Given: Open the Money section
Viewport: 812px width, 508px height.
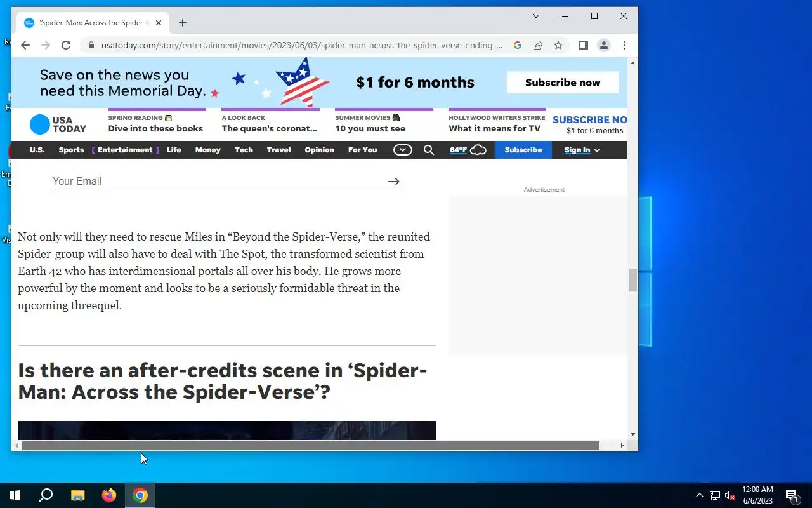Looking at the screenshot, I should [x=208, y=150].
